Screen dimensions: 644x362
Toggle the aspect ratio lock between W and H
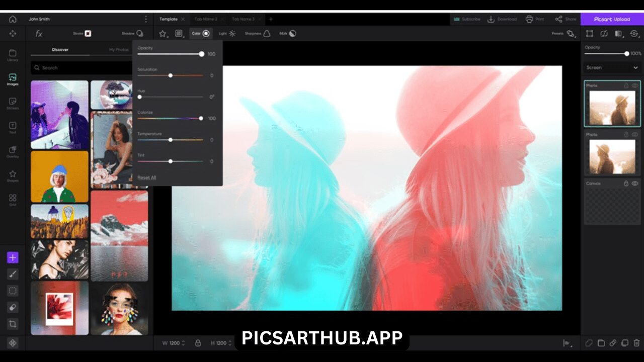[x=198, y=343]
